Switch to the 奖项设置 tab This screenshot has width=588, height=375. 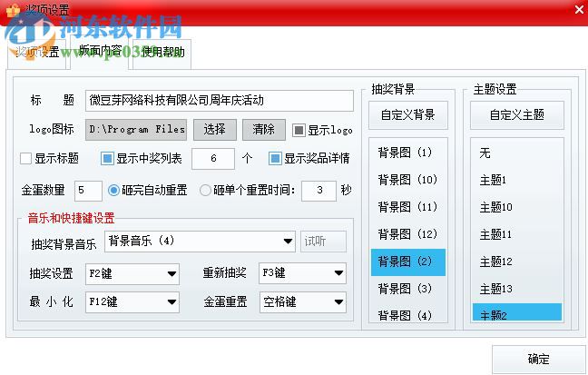pos(37,54)
